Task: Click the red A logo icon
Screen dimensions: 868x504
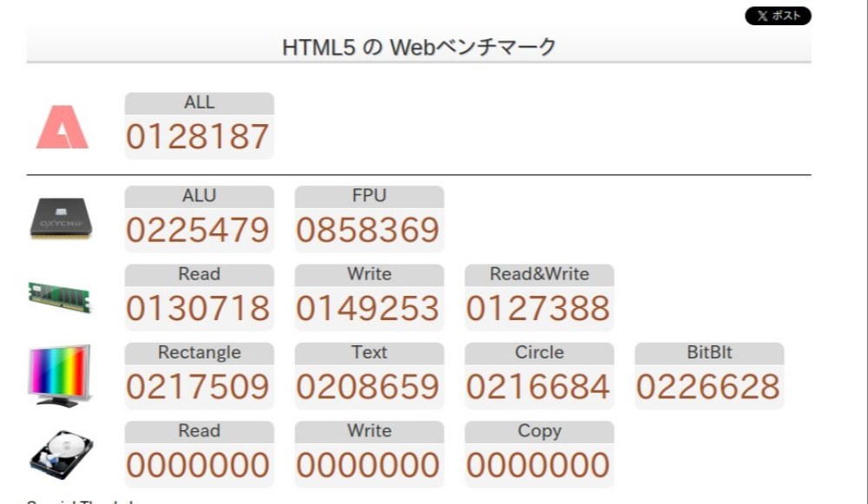Action: click(x=62, y=127)
